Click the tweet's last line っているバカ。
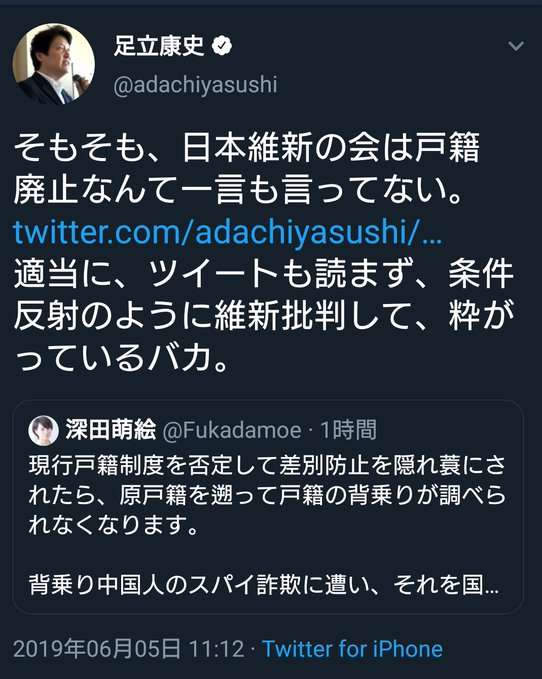The image size is (542, 679). click(121, 359)
